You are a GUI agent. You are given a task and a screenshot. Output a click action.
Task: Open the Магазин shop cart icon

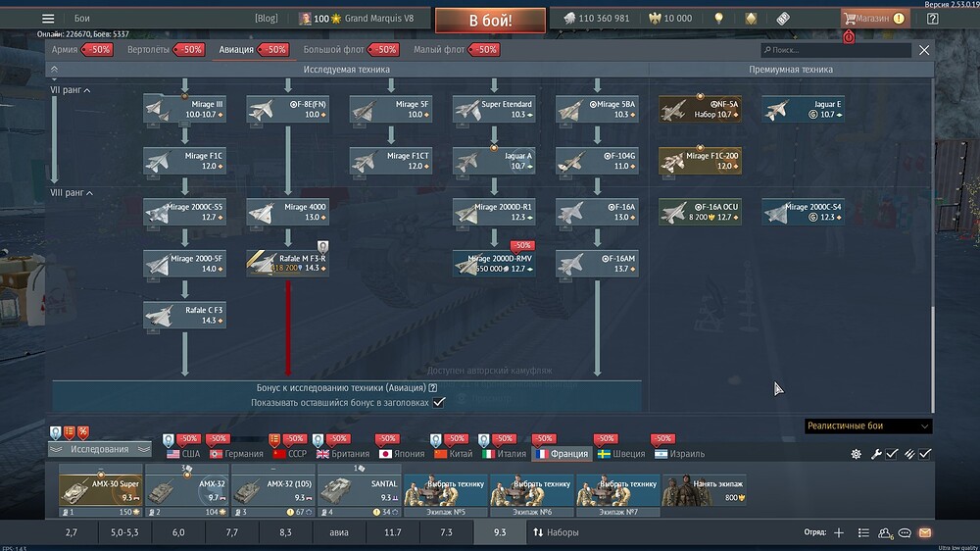coord(851,19)
